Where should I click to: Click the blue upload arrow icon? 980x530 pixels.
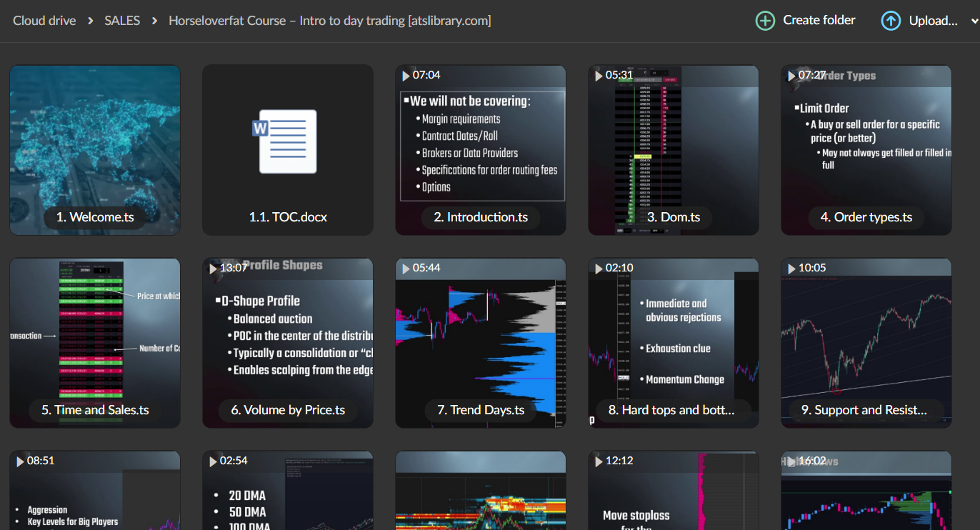[891, 20]
